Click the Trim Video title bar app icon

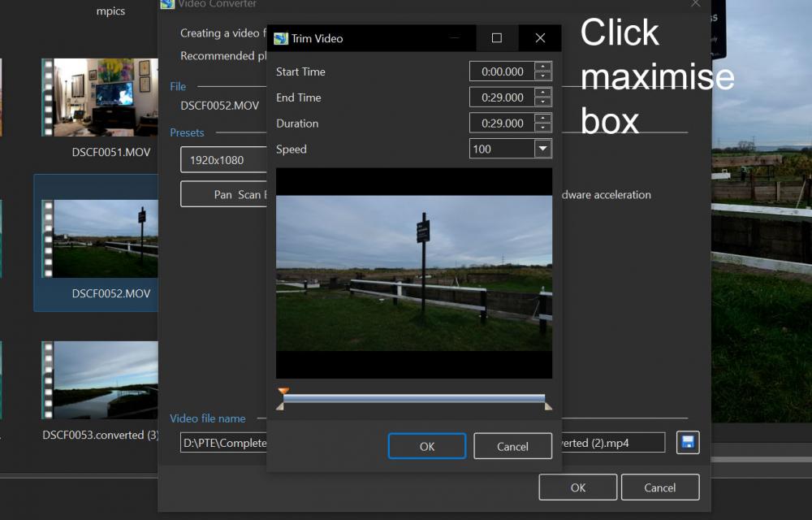[281, 38]
